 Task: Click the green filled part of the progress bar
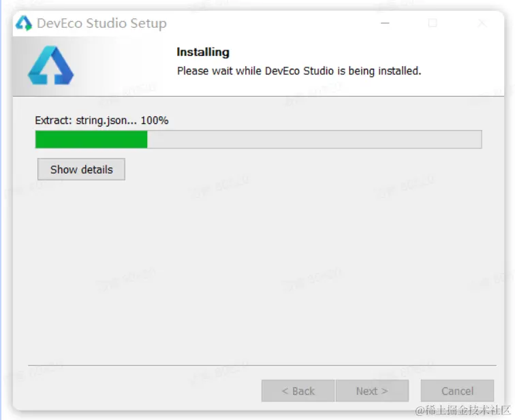[91, 140]
